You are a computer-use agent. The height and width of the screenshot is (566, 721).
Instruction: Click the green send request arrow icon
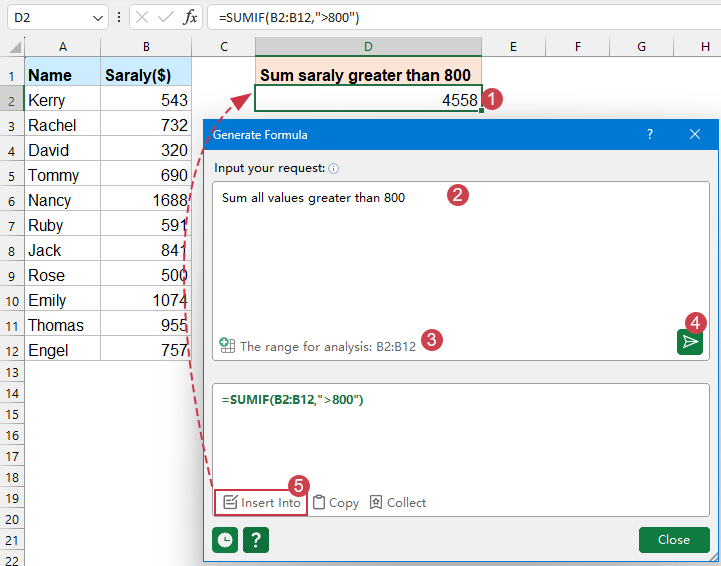pyautogui.click(x=689, y=342)
